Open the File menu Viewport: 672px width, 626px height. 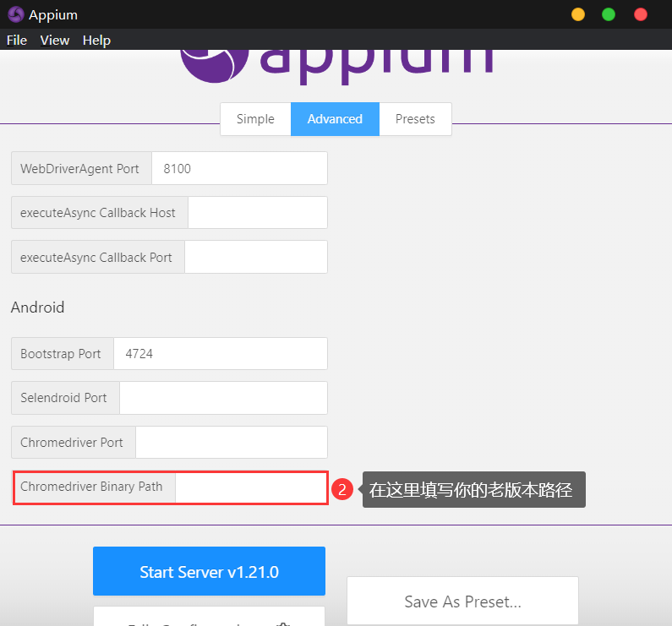[x=17, y=41]
